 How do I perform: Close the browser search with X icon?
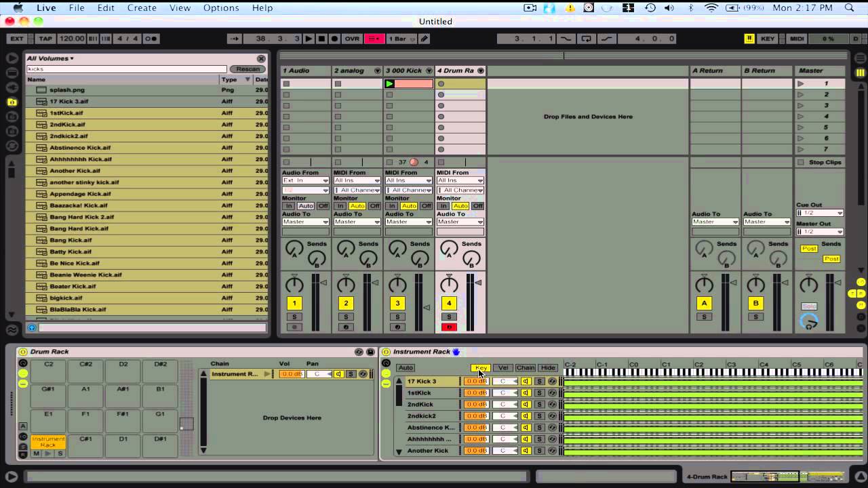click(x=261, y=58)
